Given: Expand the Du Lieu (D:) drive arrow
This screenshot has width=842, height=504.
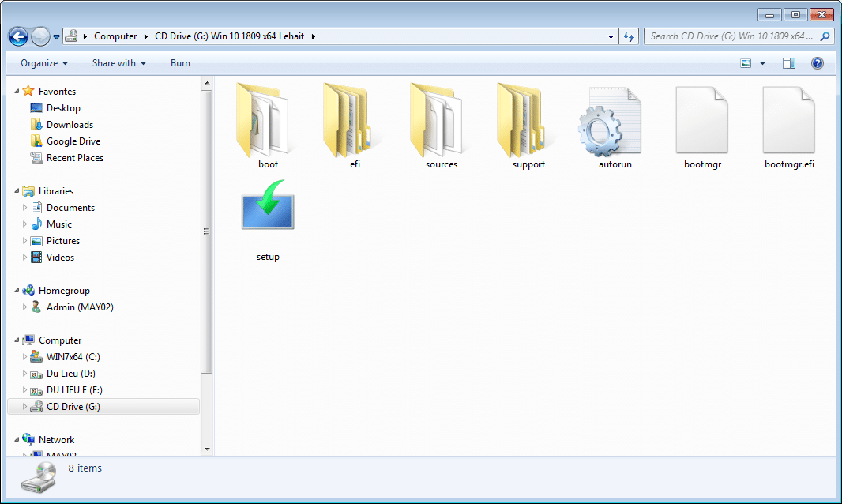Looking at the screenshot, I should pyautogui.click(x=24, y=374).
